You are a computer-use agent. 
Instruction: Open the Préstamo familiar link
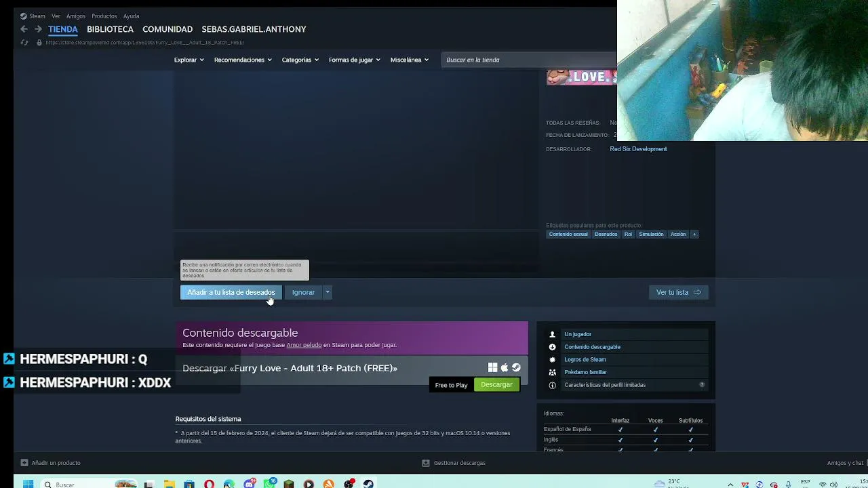pyautogui.click(x=585, y=372)
